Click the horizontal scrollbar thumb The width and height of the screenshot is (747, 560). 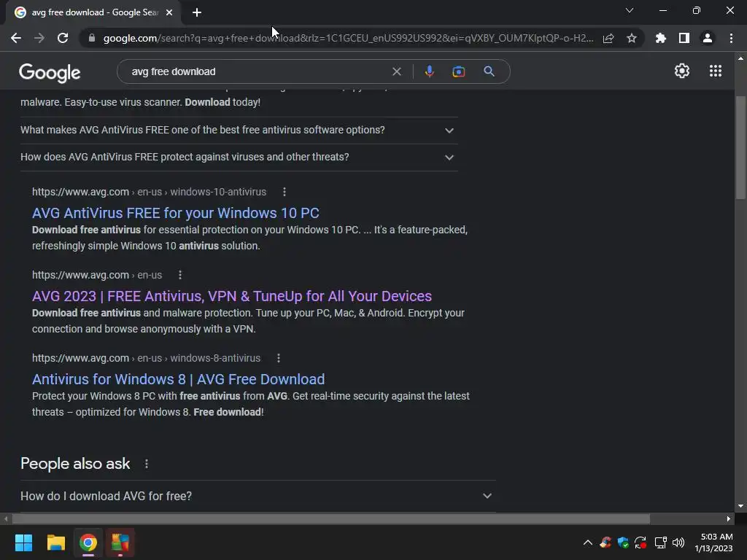330,518
